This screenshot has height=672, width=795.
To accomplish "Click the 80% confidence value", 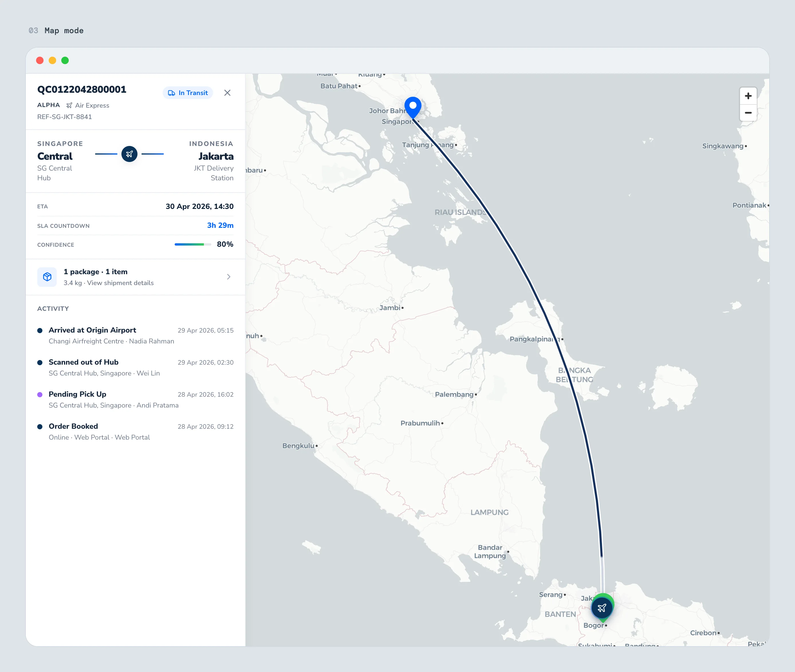I will tap(225, 245).
